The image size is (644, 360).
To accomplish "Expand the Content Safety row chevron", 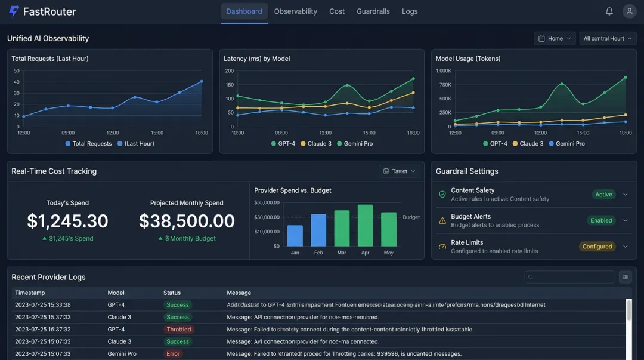I will 625,195.
